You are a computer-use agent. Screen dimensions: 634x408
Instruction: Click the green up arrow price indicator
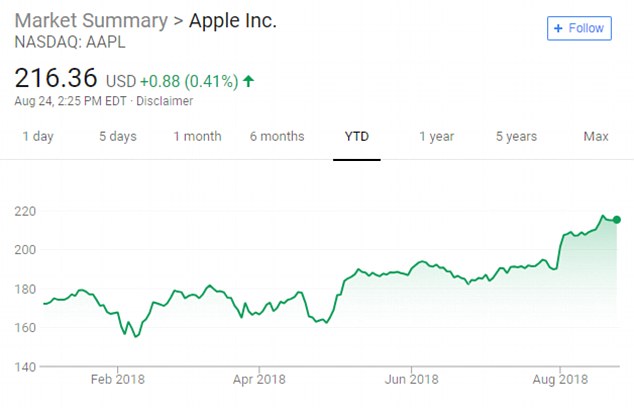(x=248, y=81)
